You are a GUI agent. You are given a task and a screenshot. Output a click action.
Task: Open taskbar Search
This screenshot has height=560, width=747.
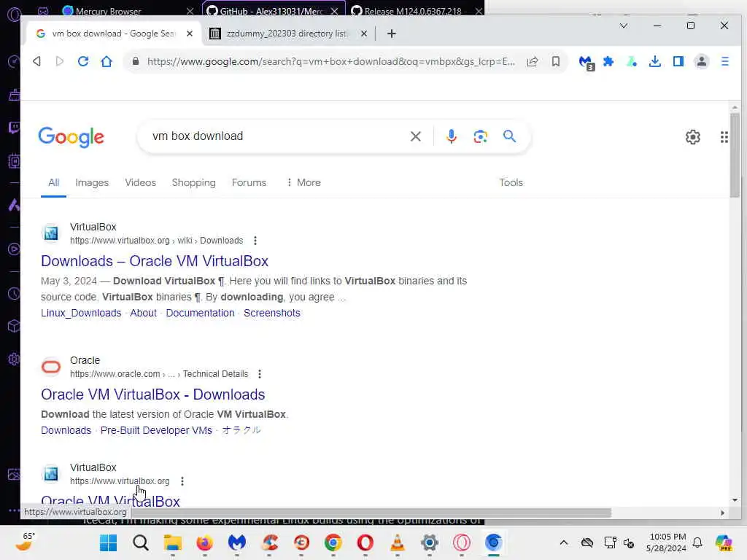click(141, 542)
